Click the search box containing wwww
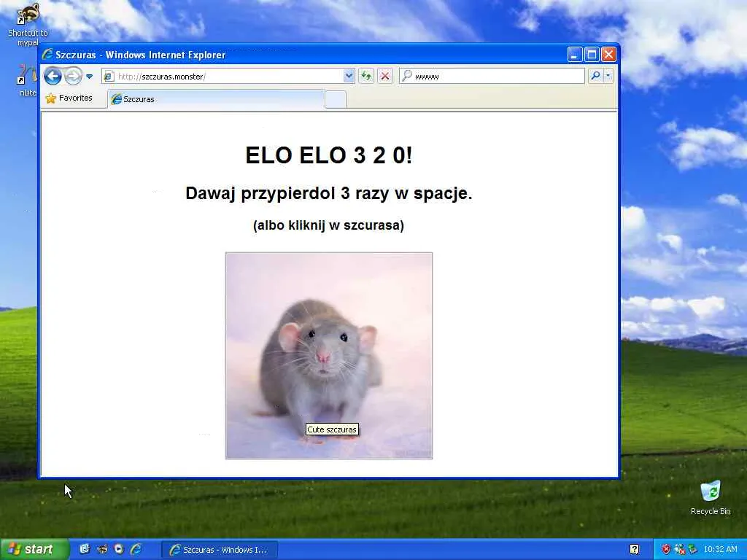The height and width of the screenshot is (560, 747). pos(492,76)
